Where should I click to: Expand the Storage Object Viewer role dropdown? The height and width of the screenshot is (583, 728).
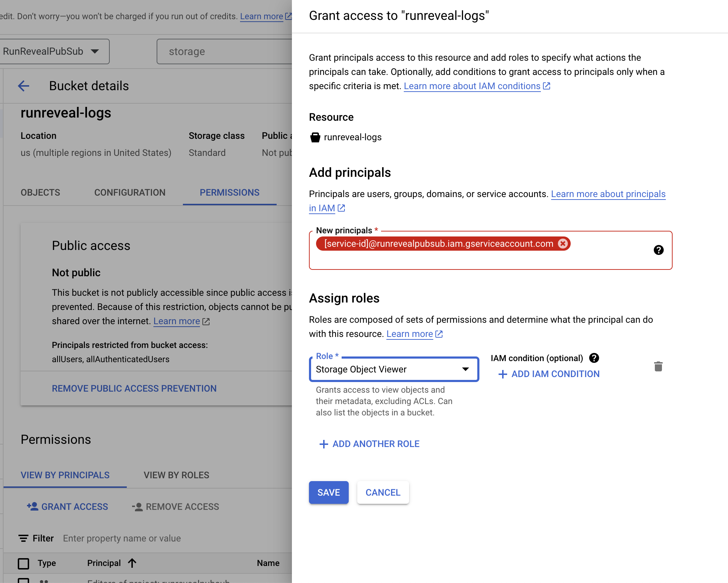tap(394, 369)
